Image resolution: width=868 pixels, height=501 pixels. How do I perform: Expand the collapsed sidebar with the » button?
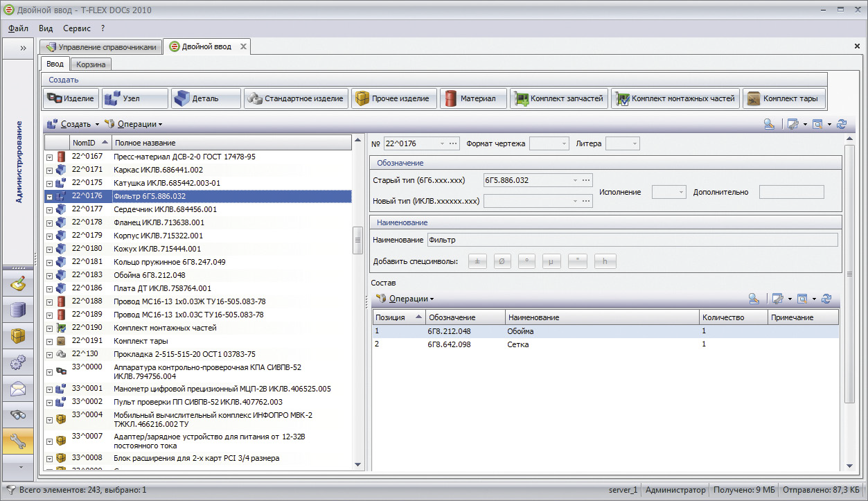click(22, 48)
